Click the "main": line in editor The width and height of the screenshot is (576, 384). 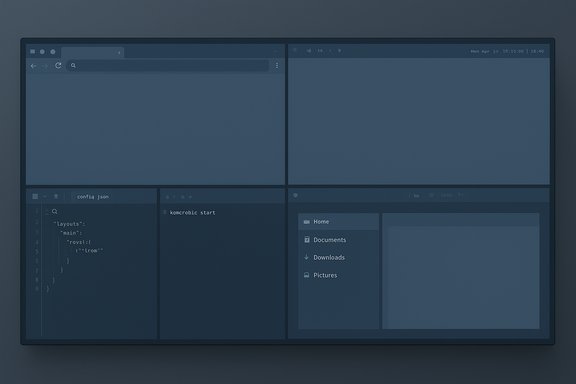tap(71, 233)
